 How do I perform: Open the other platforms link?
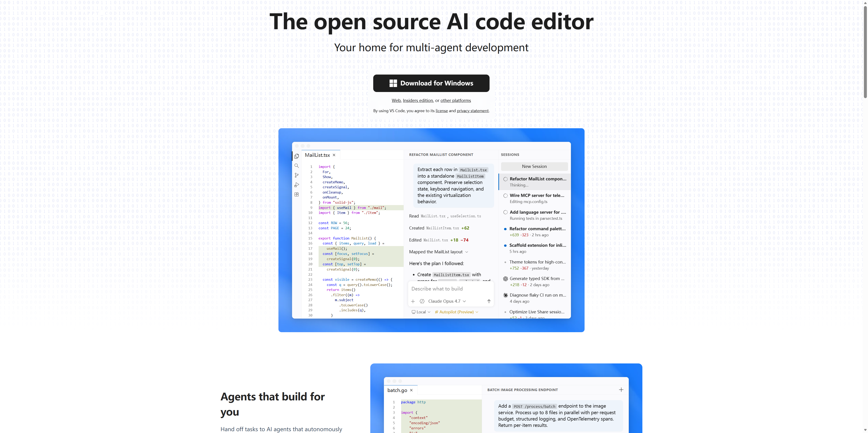point(456,100)
